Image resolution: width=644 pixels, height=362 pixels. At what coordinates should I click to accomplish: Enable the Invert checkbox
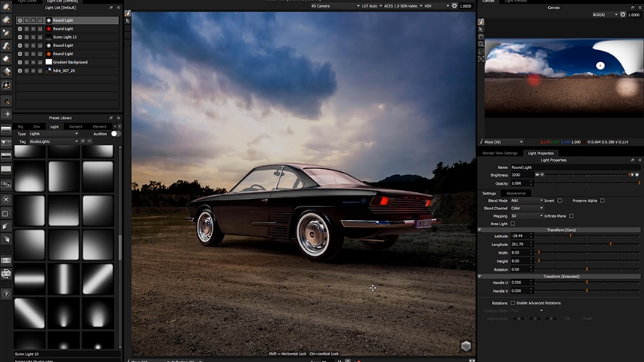pos(559,200)
